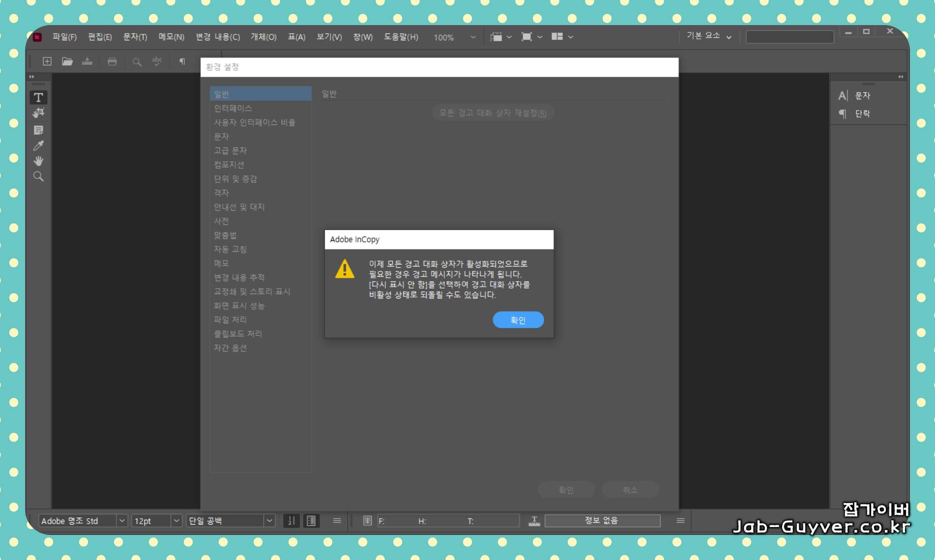Click the blue 확인 button in alert

coord(518,320)
